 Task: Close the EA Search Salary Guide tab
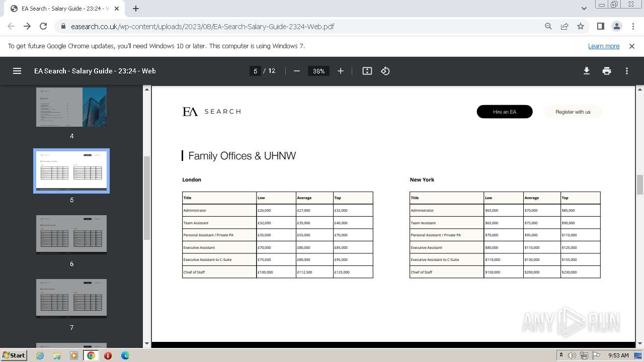(x=117, y=9)
